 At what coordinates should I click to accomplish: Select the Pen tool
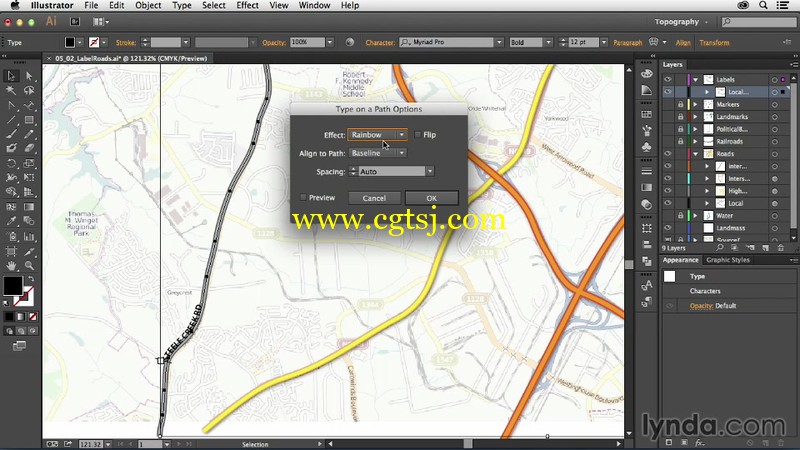pyautogui.click(x=11, y=106)
